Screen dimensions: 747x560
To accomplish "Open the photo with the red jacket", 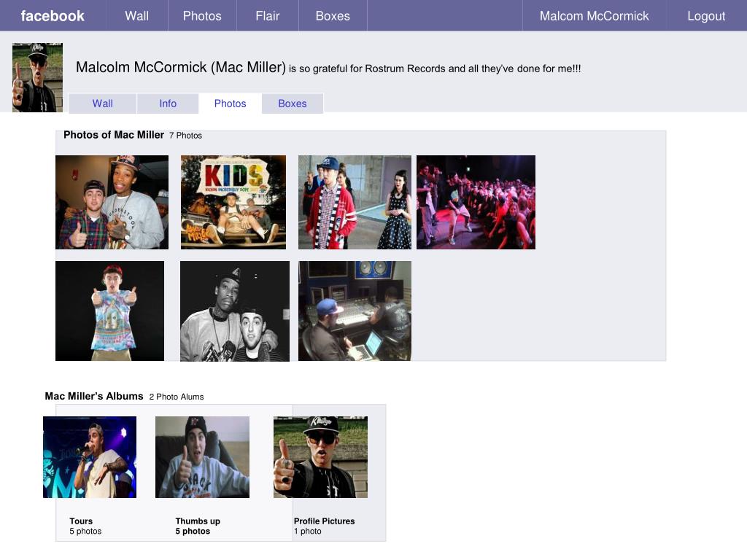I will (x=355, y=202).
